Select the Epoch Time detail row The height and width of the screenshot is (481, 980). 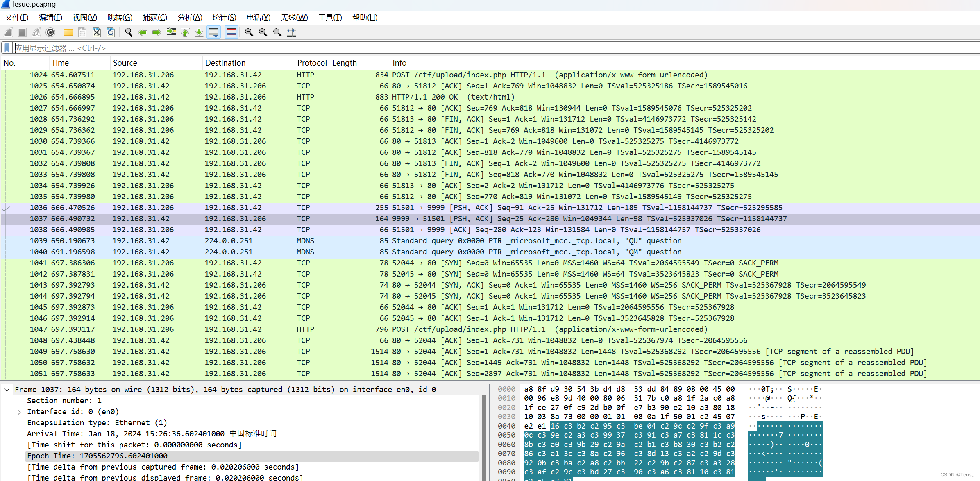97,456
